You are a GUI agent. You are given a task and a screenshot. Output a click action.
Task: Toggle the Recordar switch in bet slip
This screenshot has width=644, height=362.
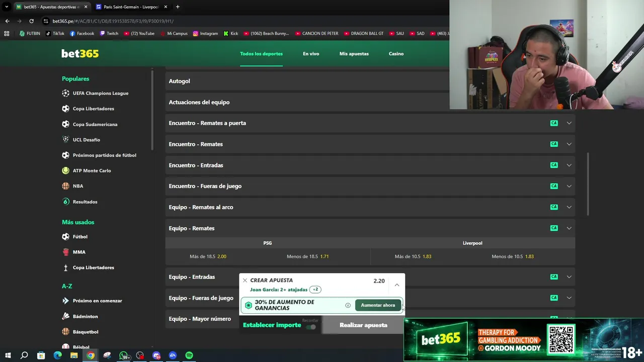point(311,327)
